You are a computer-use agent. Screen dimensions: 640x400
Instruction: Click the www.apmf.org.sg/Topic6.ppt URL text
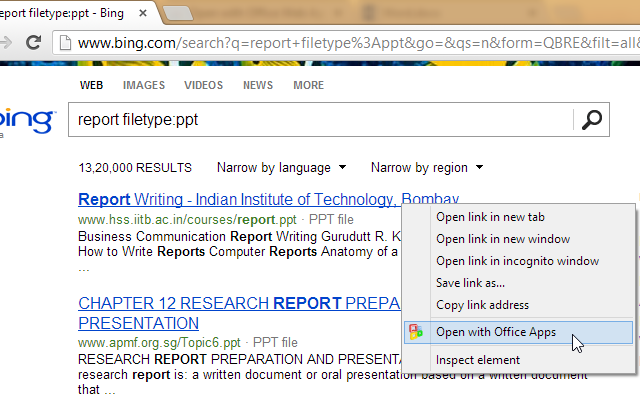159,342
